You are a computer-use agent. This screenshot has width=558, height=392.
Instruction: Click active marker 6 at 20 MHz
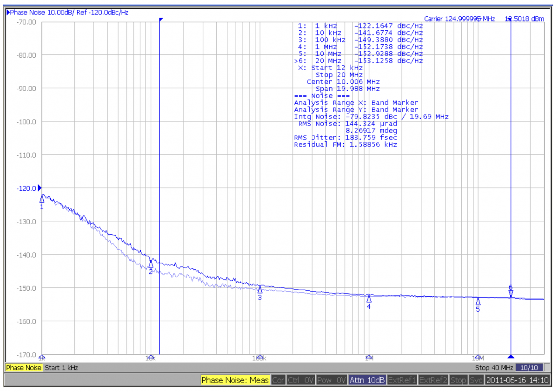click(x=511, y=293)
